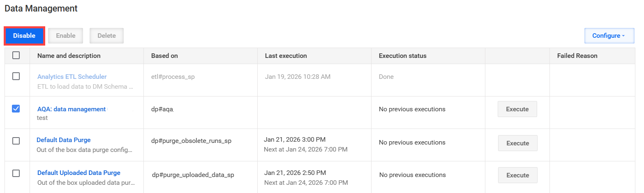The width and height of the screenshot is (644, 193).
Task: Execute the AQA: data management job
Action: pyautogui.click(x=517, y=109)
